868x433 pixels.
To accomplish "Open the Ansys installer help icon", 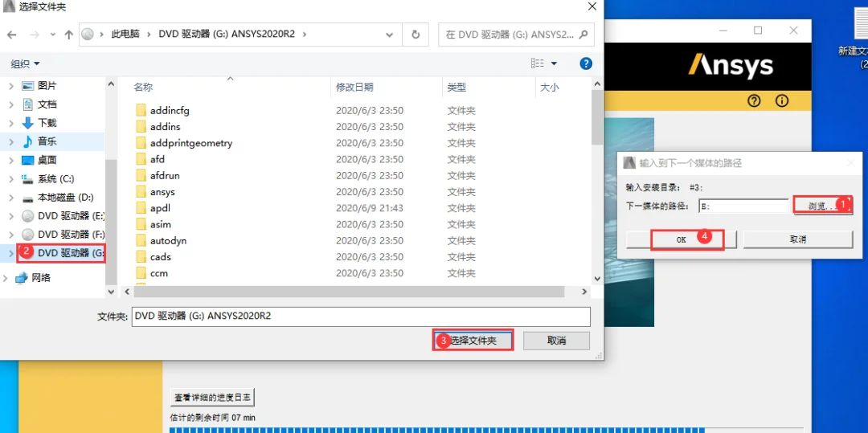I will coord(754,100).
